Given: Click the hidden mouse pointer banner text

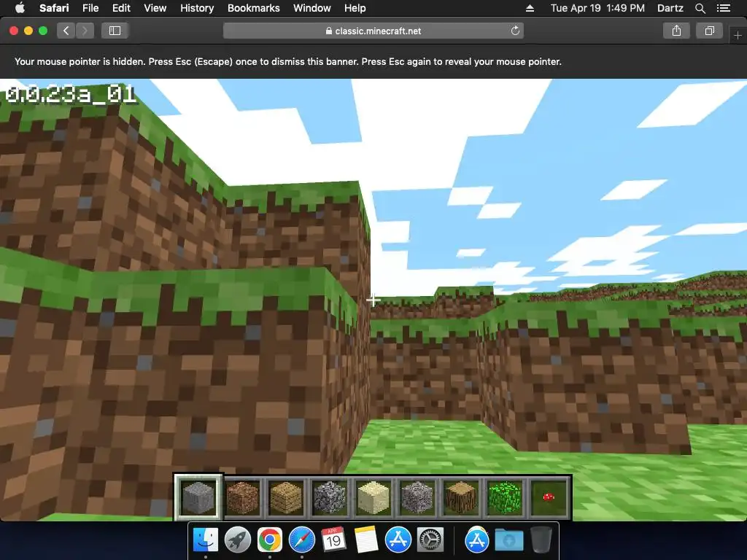Looking at the screenshot, I should click(287, 61).
